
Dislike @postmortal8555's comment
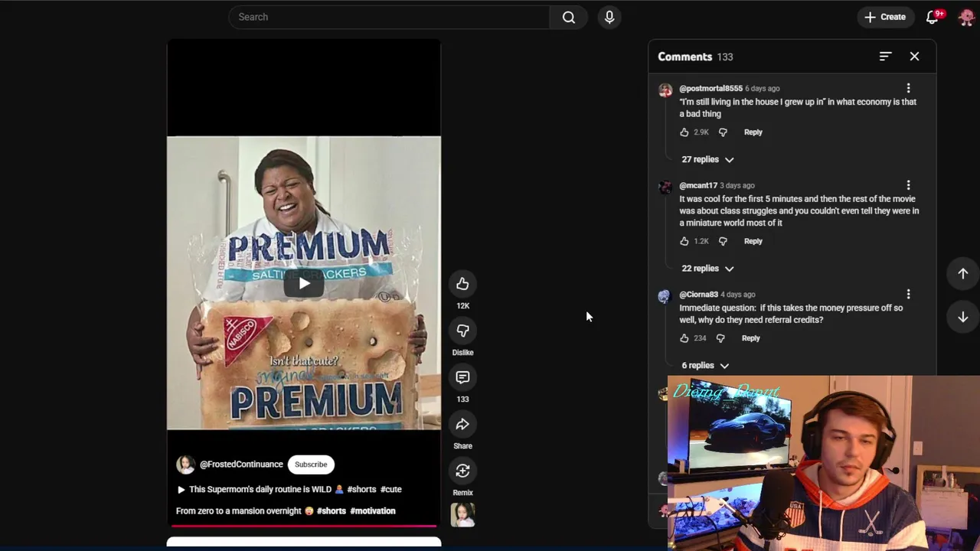(723, 132)
